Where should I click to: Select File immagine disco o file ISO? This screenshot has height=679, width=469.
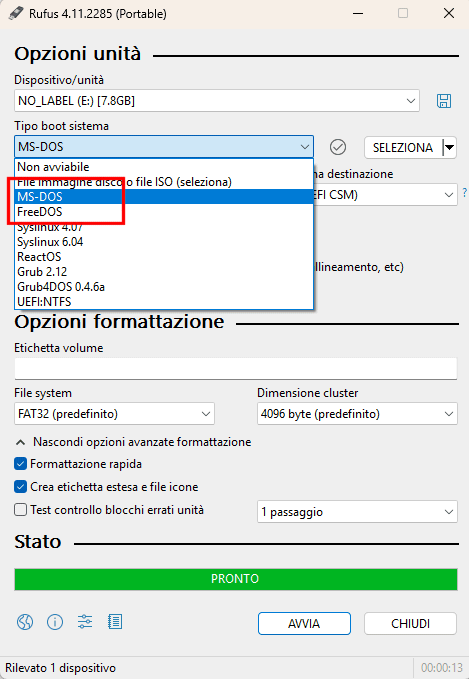coord(164,182)
